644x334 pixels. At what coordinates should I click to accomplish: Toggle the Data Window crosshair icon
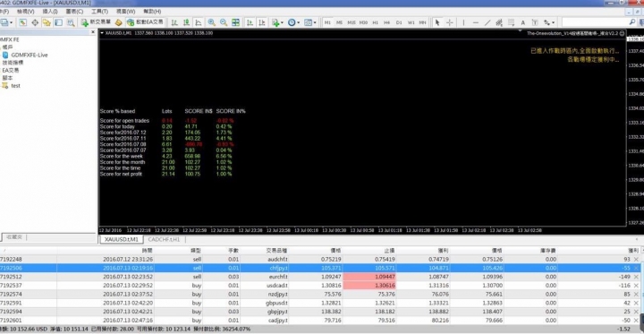tap(35, 22)
